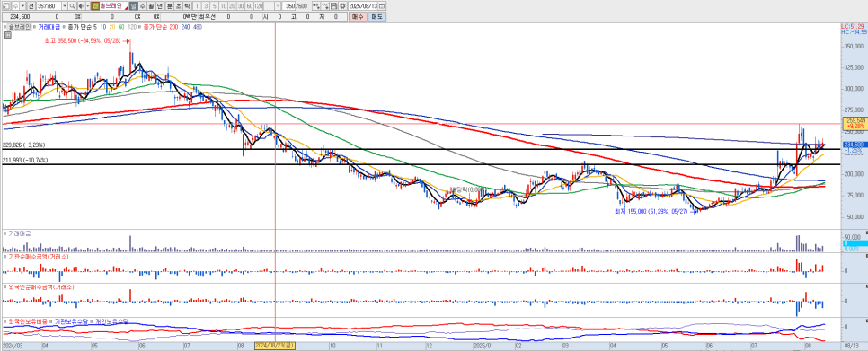Choose the 1 interval button
Screen dimensions: 868x351
197,5
